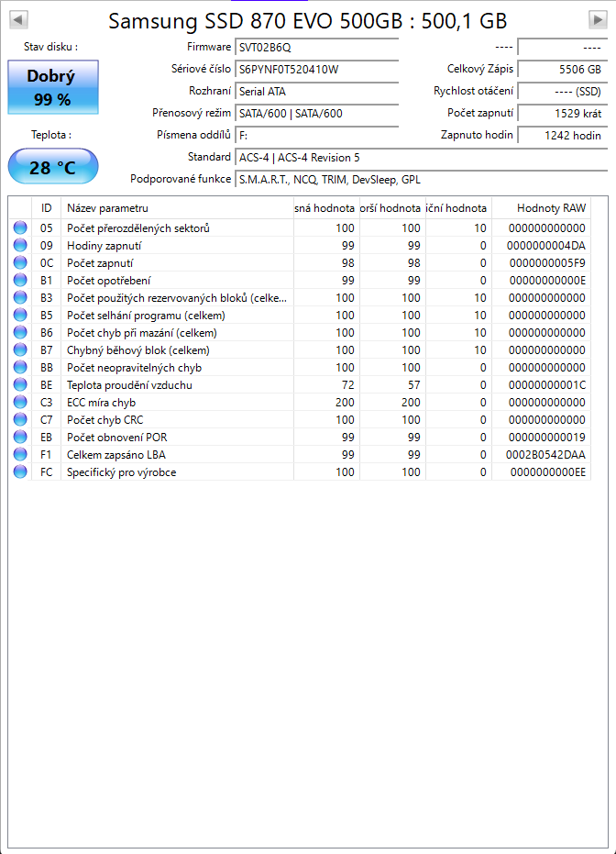Click status orb for attribute 0C

point(20,262)
